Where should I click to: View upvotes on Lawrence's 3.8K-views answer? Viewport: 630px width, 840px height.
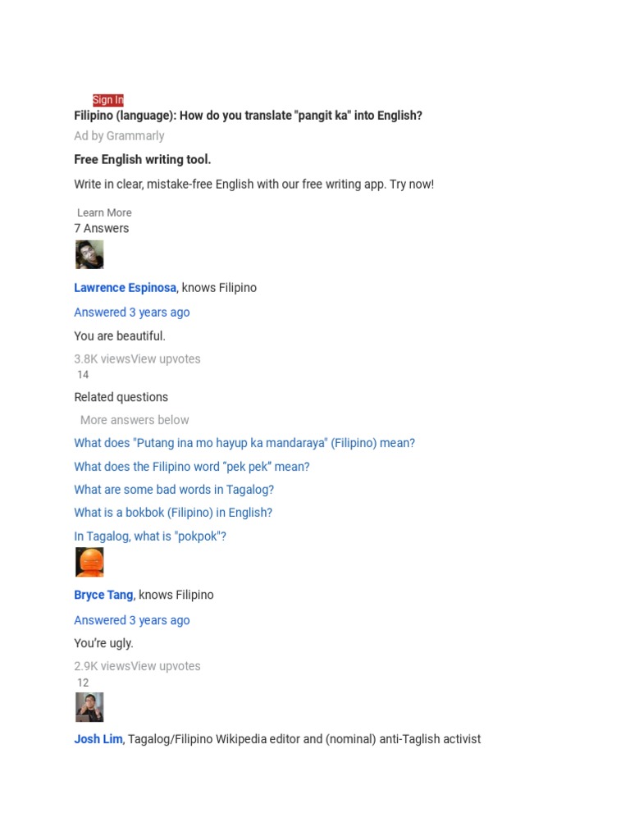[x=166, y=359]
